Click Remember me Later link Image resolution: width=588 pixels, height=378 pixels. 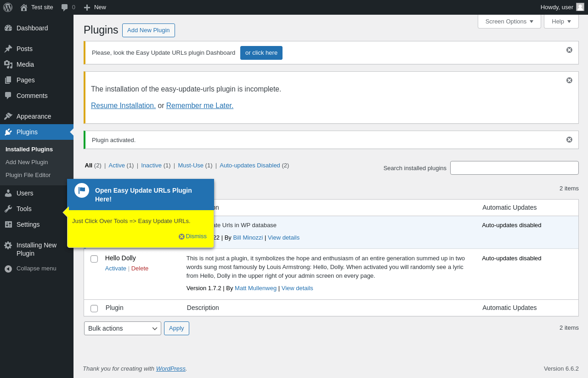coord(200,106)
